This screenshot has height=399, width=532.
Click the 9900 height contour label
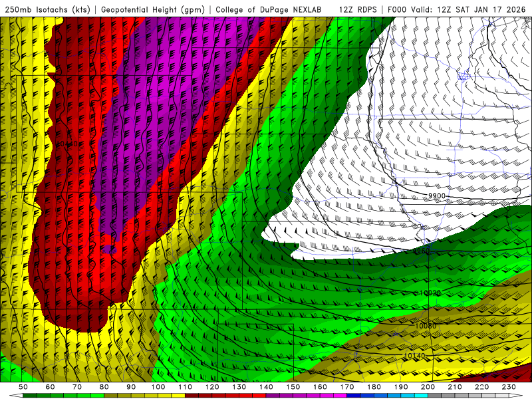pyautogui.click(x=437, y=196)
